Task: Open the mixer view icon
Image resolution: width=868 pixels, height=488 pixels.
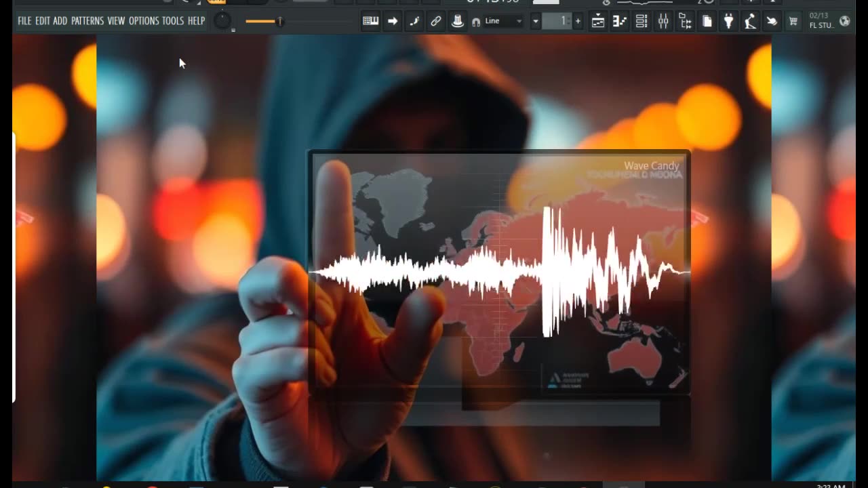Action: click(x=663, y=21)
